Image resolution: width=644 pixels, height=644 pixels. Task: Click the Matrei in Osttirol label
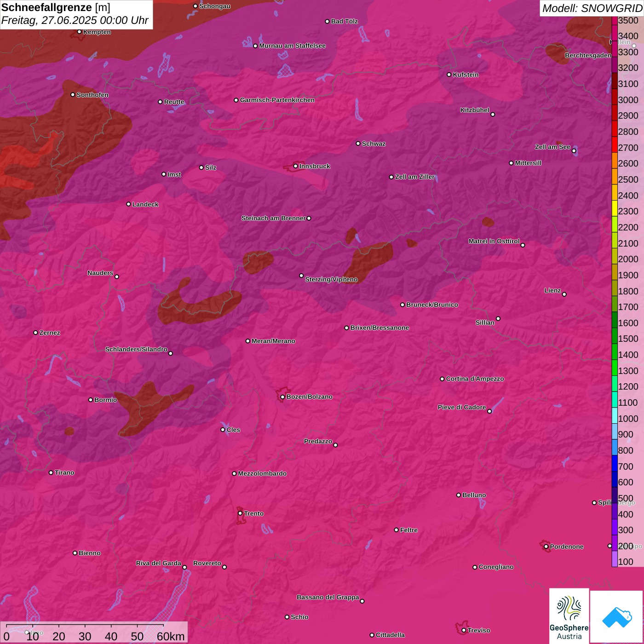tap(494, 241)
